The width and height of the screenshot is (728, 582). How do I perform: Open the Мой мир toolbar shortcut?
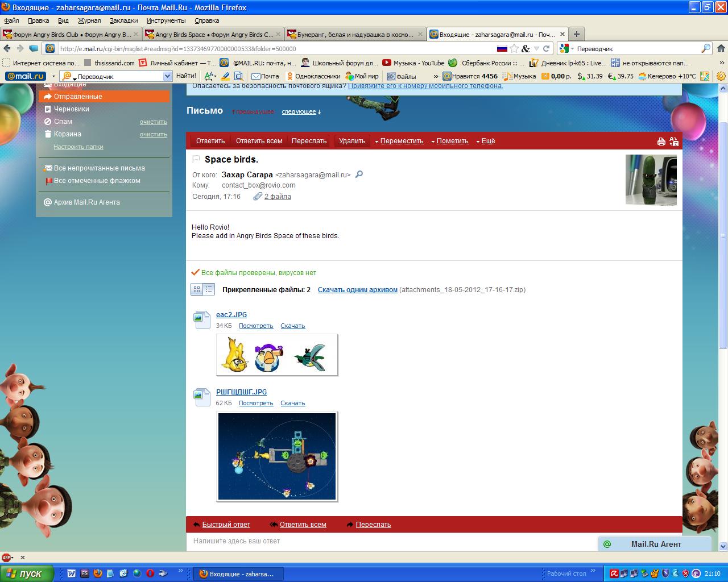(362, 76)
